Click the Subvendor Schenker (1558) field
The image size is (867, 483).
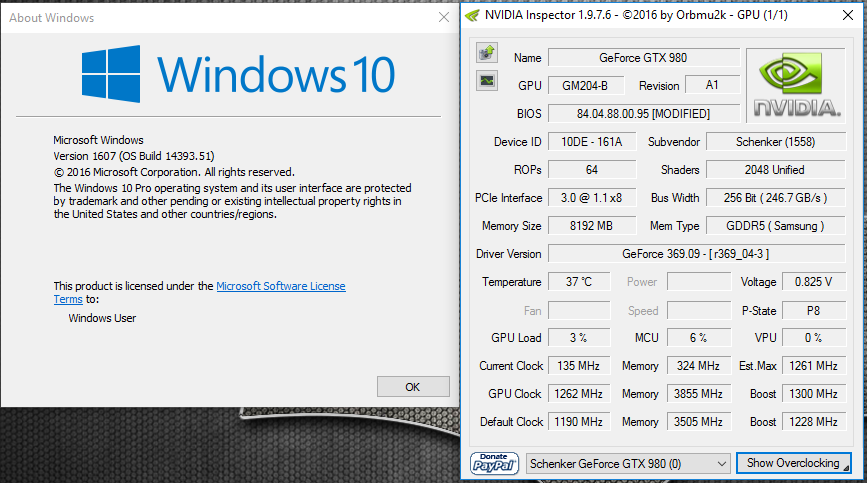pos(776,141)
